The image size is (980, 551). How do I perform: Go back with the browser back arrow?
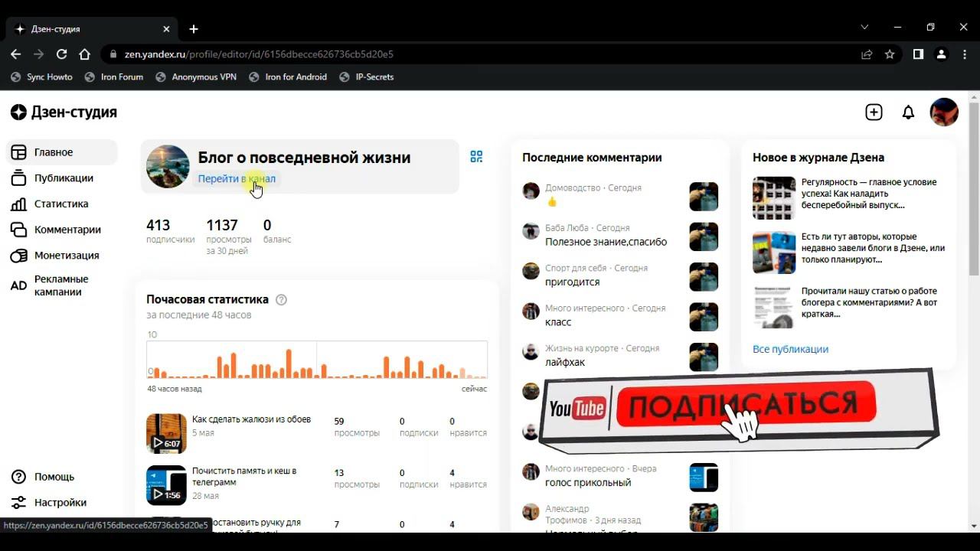click(x=16, y=54)
